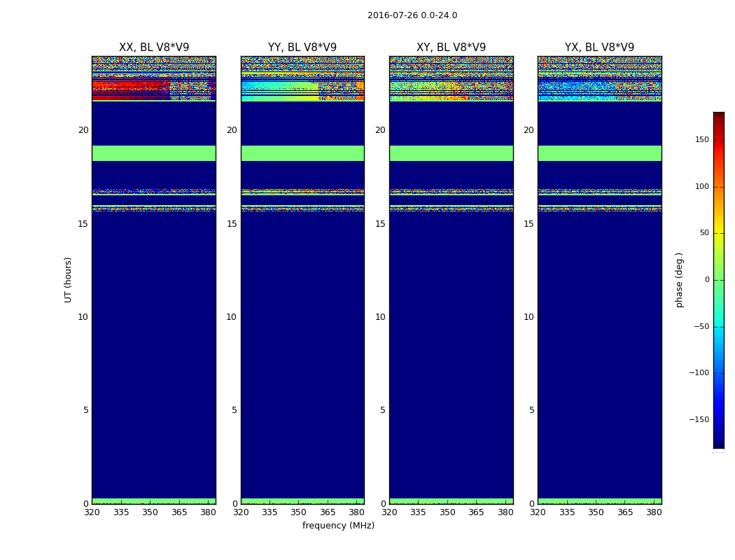The height and width of the screenshot is (560, 735).
Task: Click the YY, BL V8*V9 panel title
Action: point(302,48)
